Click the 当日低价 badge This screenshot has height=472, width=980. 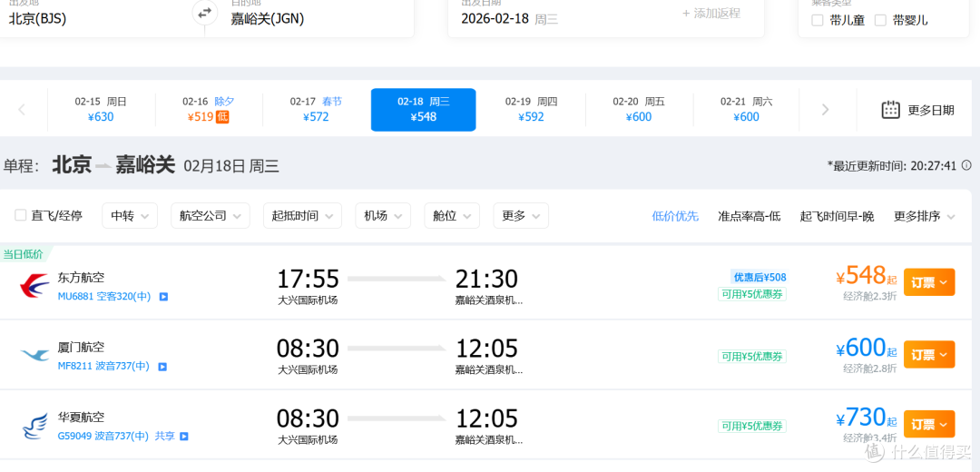point(25,254)
